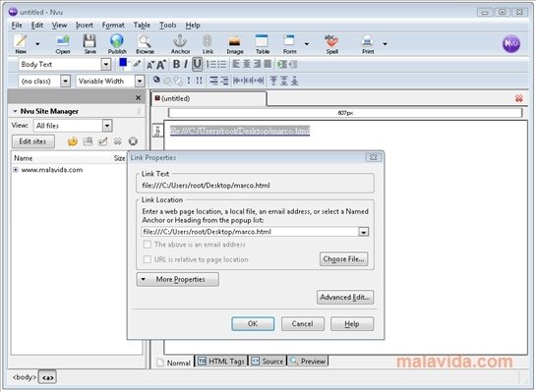Check 'The above is an email address'
Image resolution: width=536 pixels, height=392 pixels.
tap(148, 245)
